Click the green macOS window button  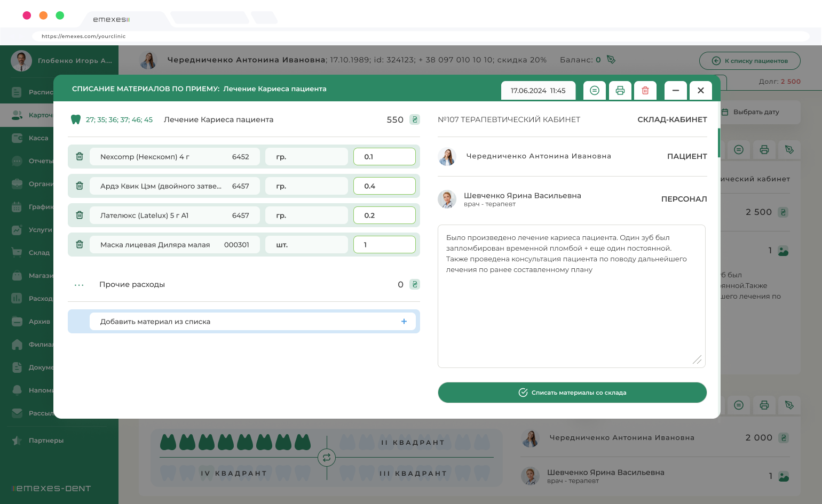click(60, 15)
